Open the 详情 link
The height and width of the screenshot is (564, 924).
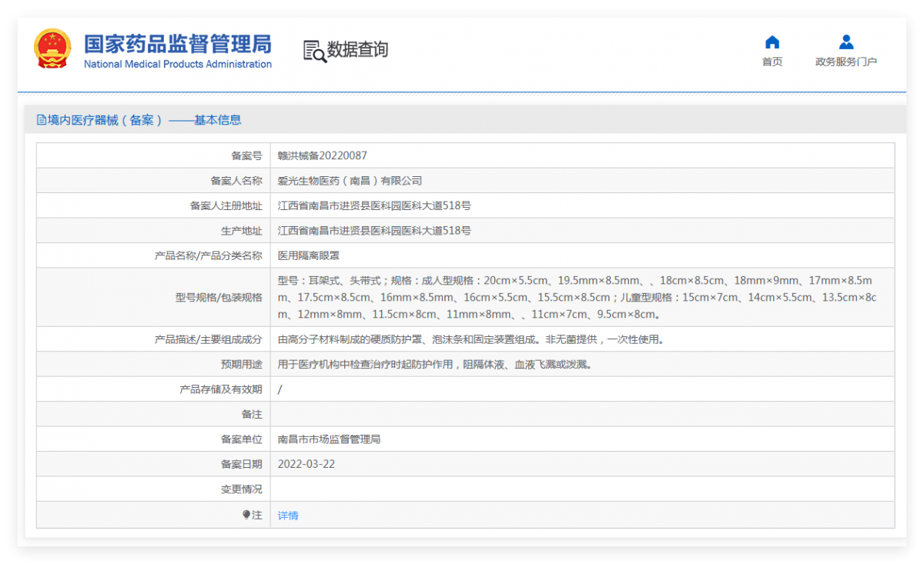288,516
